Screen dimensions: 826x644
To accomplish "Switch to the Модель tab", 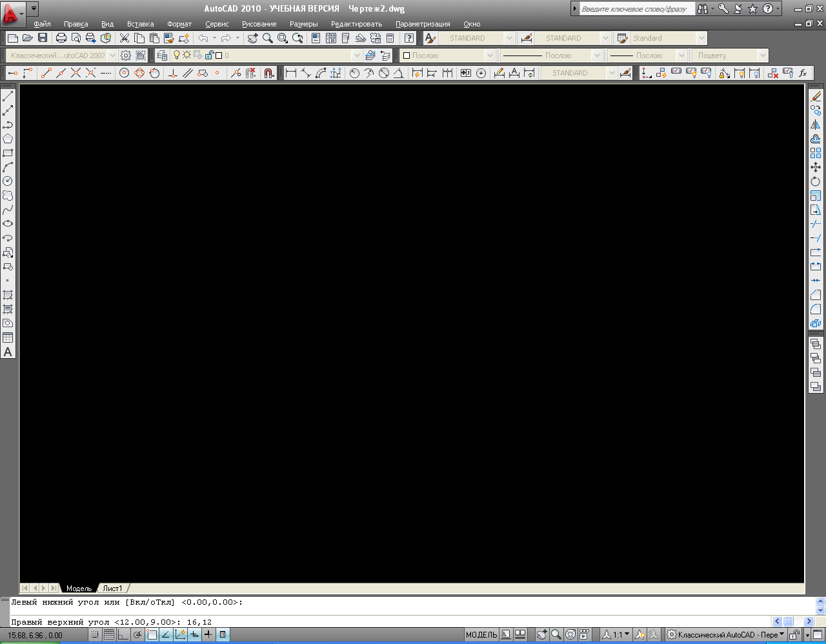I will click(x=79, y=589).
